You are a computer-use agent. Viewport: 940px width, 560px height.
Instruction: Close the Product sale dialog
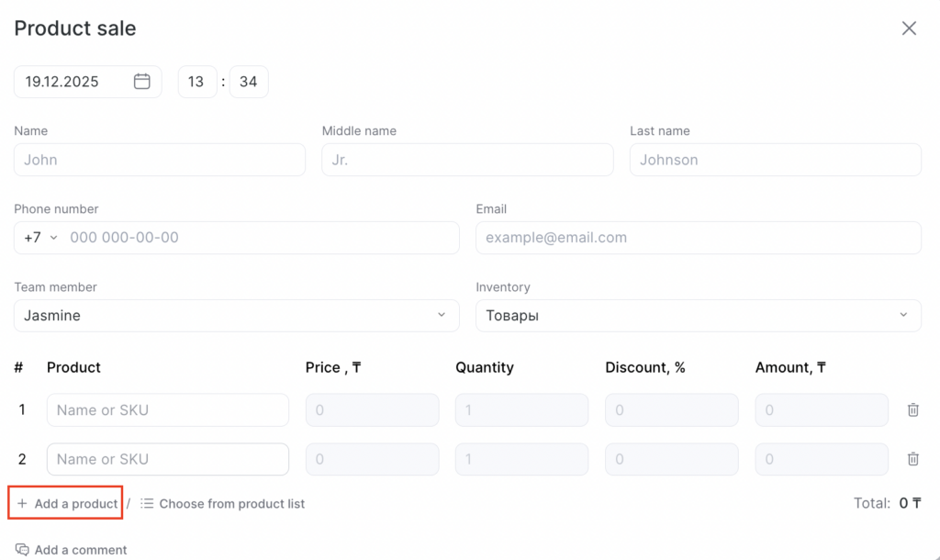909,28
